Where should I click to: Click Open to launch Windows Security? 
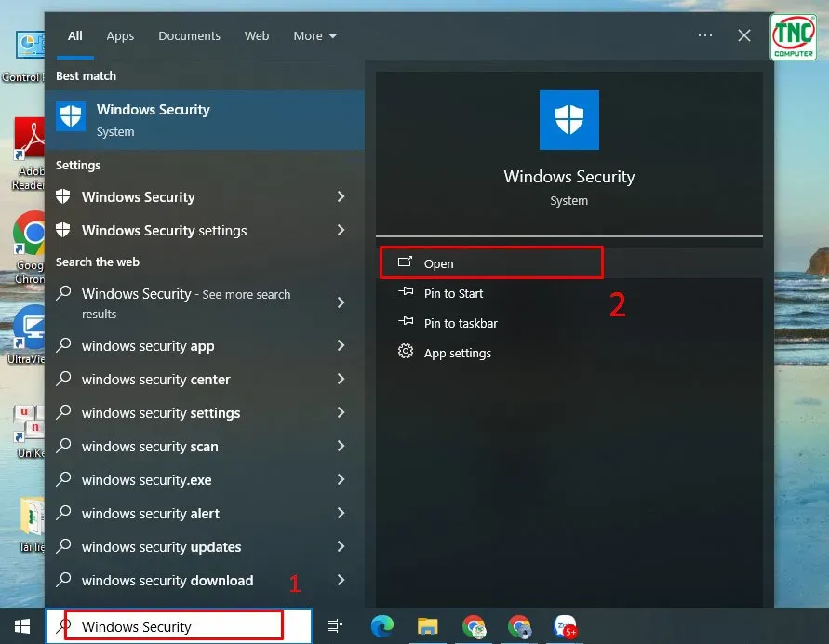point(438,262)
